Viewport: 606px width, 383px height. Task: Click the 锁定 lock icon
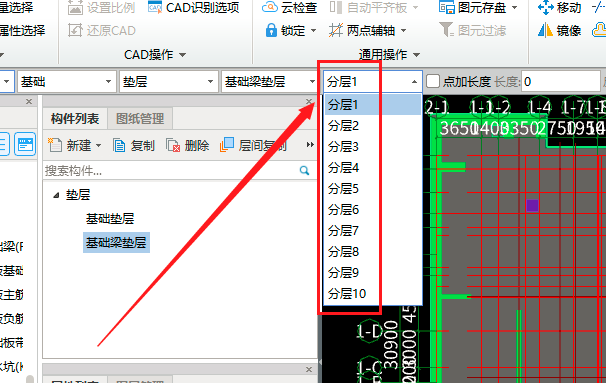(x=271, y=30)
